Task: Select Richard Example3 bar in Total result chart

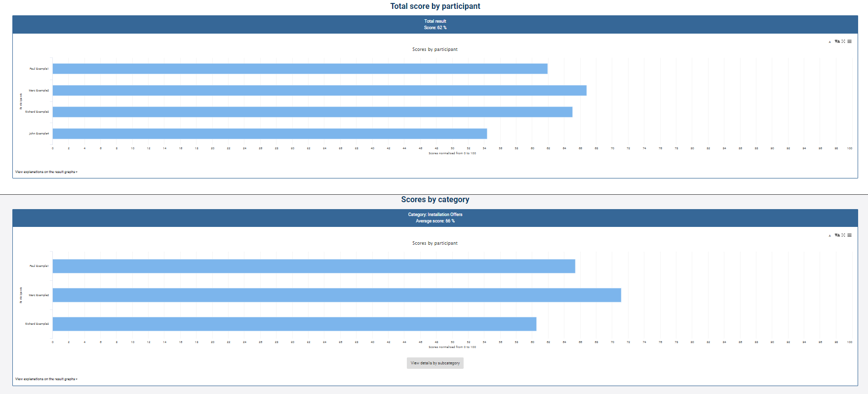Action: [312, 112]
